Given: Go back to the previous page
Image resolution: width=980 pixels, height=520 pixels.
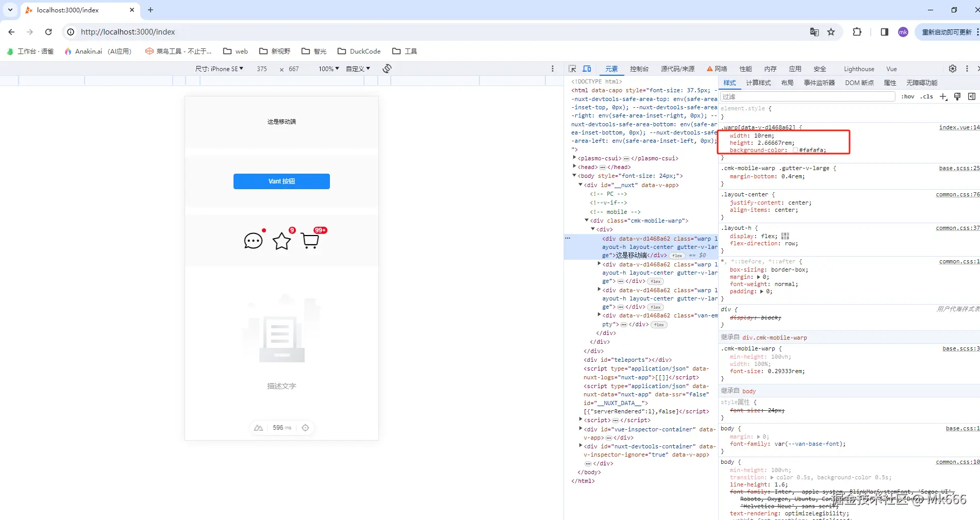Looking at the screenshot, I should (11, 32).
